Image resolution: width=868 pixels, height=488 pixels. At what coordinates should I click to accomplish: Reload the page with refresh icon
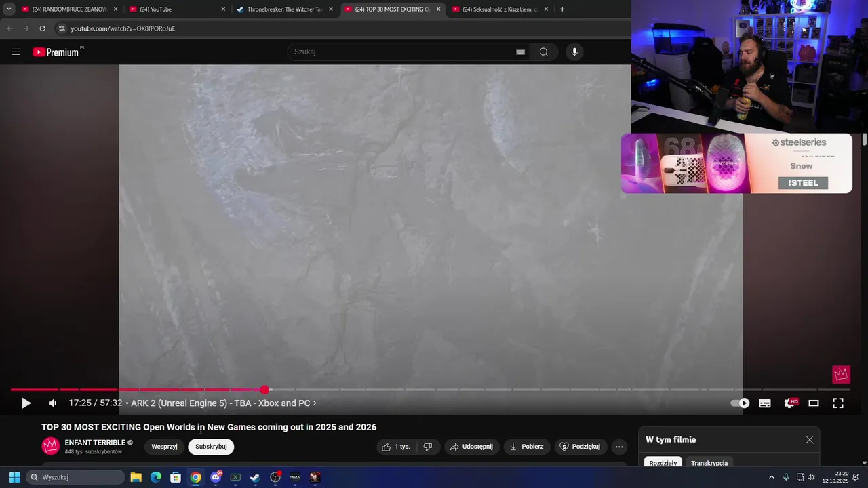tap(42, 28)
